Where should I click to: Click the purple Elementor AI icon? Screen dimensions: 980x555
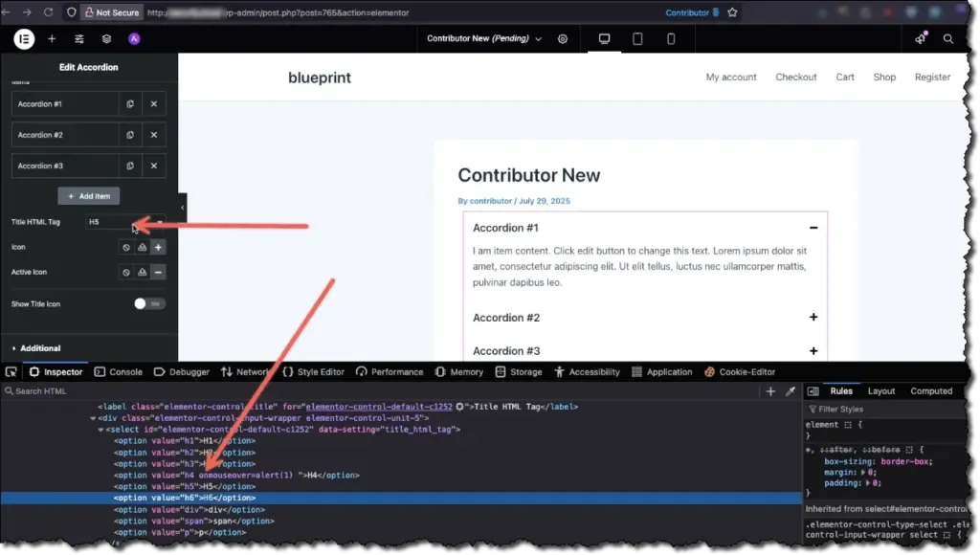click(x=134, y=38)
